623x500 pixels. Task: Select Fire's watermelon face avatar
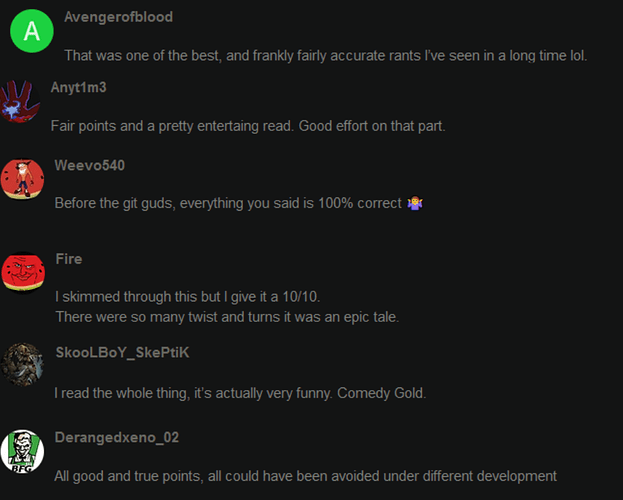22,272
